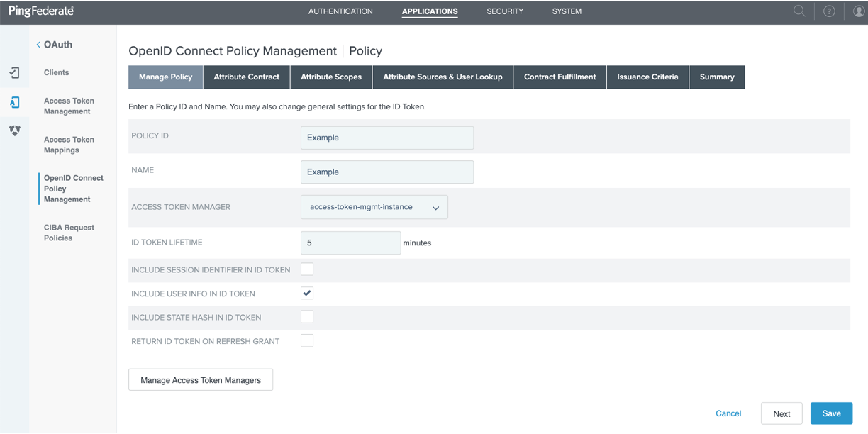This screenshot has width=868, height=434.
Task: Click the Manage Access Token Managers button
Action: pos(200,379)
